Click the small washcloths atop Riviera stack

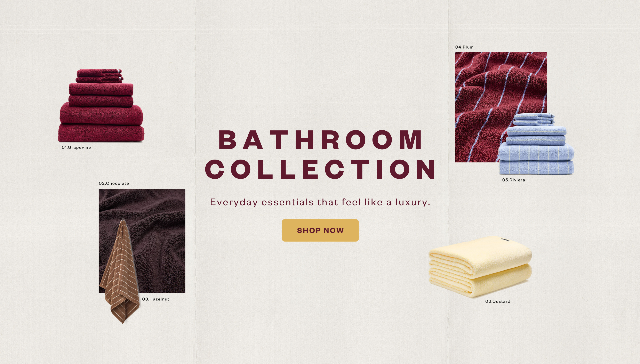coord(534,119)
